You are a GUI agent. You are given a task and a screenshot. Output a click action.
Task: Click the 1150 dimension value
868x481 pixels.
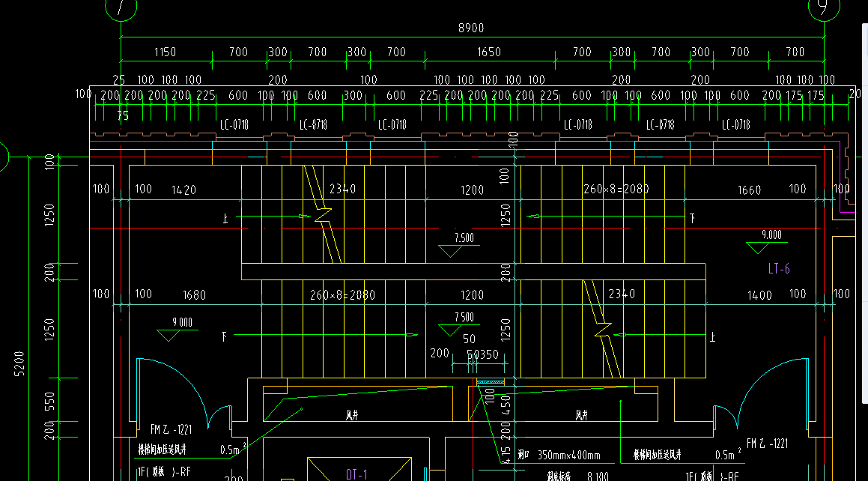[x=165, y=52]
